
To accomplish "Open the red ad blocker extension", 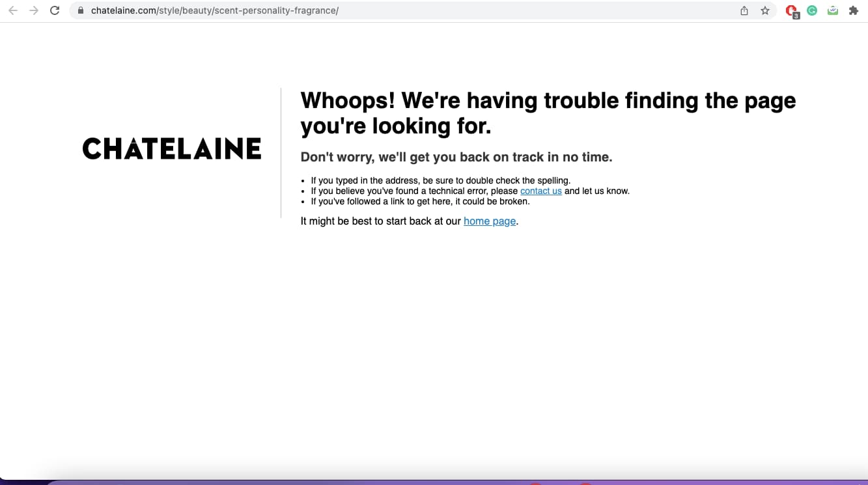I will 791,10.
